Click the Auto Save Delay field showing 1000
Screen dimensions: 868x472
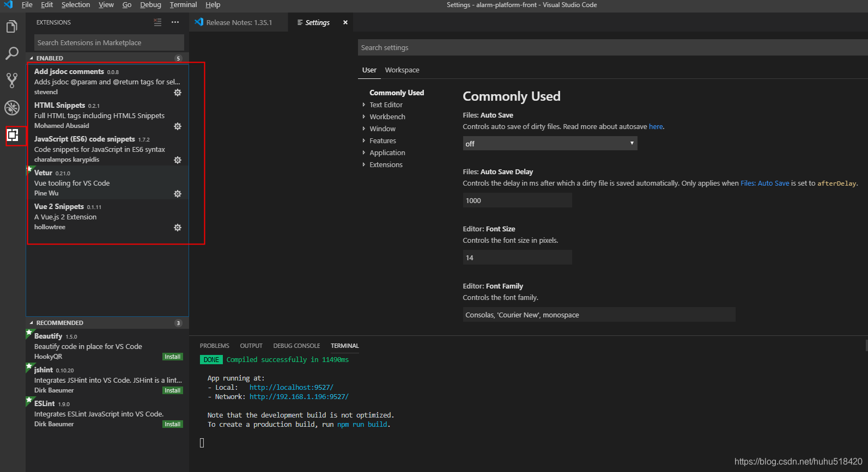coord(517,200)
